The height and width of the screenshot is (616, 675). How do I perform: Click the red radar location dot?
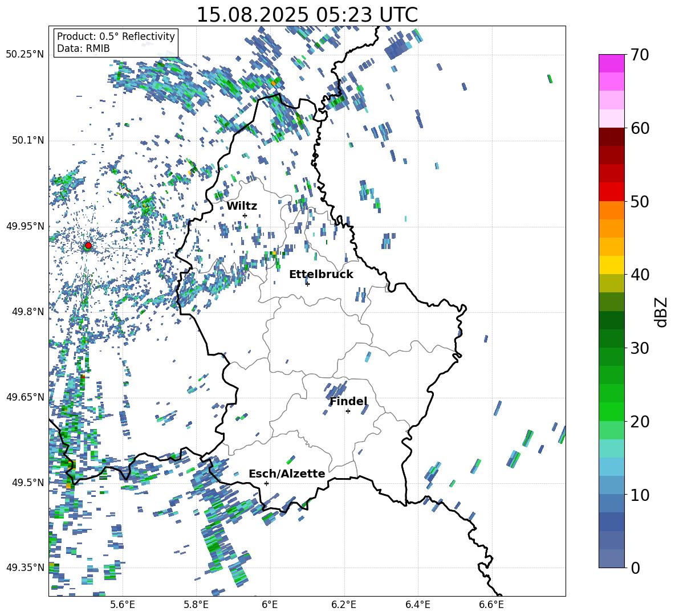point(88,246)
